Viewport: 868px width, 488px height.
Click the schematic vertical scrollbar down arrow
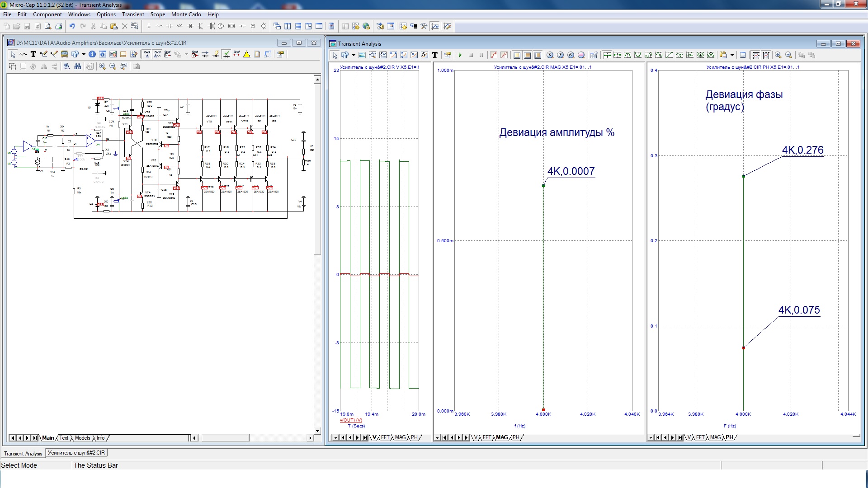click(x=317, y=431)
